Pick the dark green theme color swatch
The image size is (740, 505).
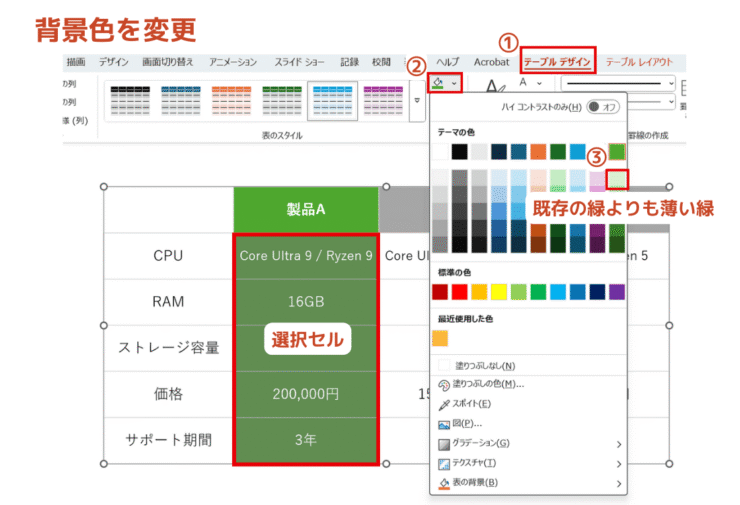558,152
